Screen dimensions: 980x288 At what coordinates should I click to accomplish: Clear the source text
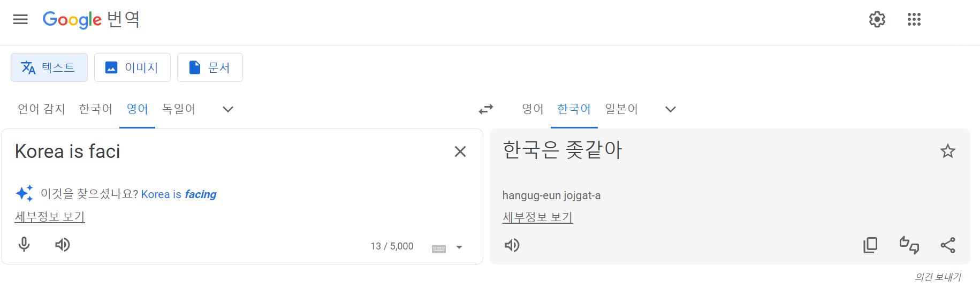click(x=460, y=151)
